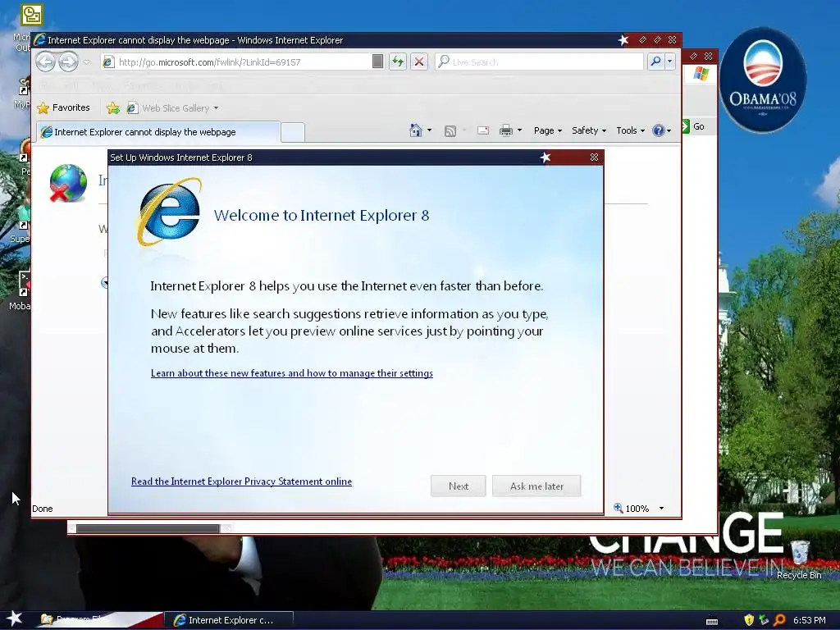Expand the Web Slice Gallery dropdown arrow

pyautogui.click(x=216, y=108)
